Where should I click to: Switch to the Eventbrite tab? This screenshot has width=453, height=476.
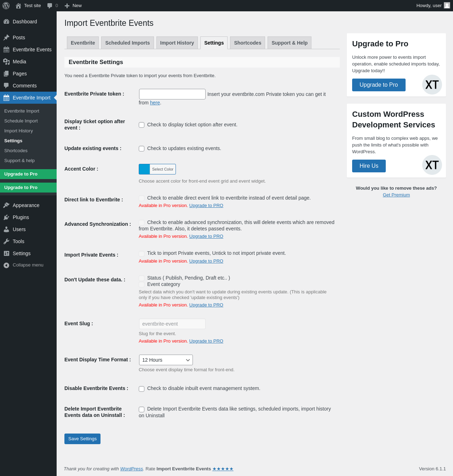pos(83,43)
